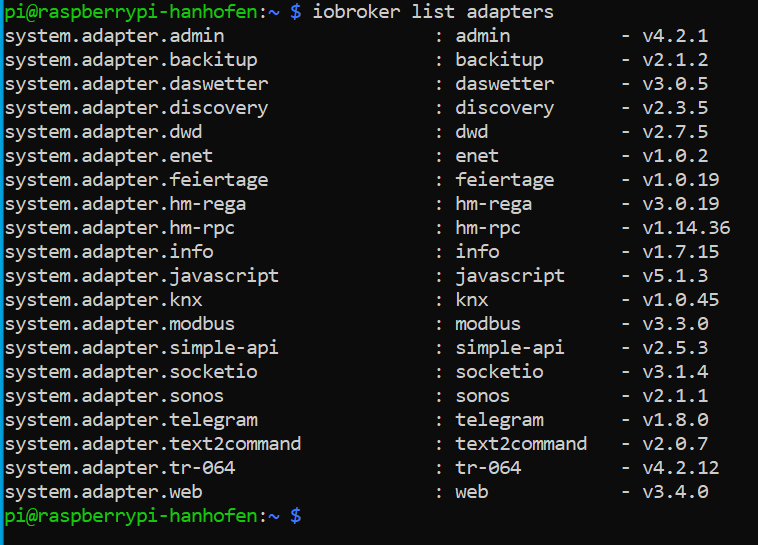Click the simple-api adapter name

(x=510, y=348)
